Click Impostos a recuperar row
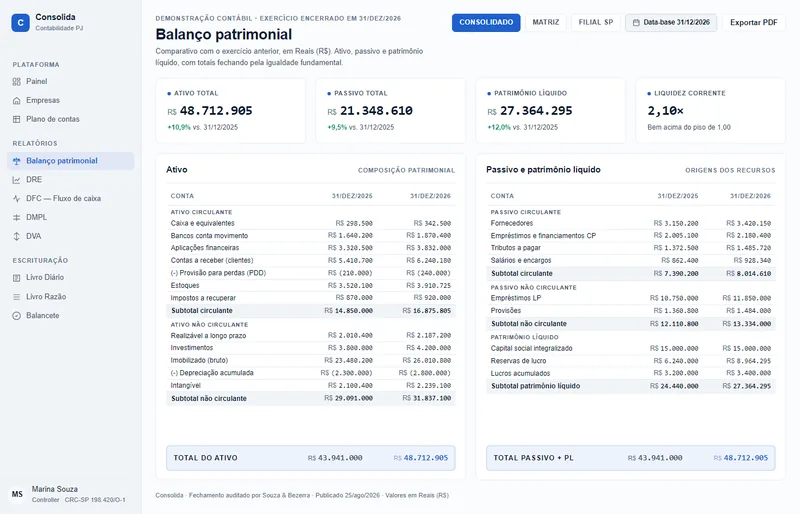Screen dimensions: 800x514 point(311,298)
